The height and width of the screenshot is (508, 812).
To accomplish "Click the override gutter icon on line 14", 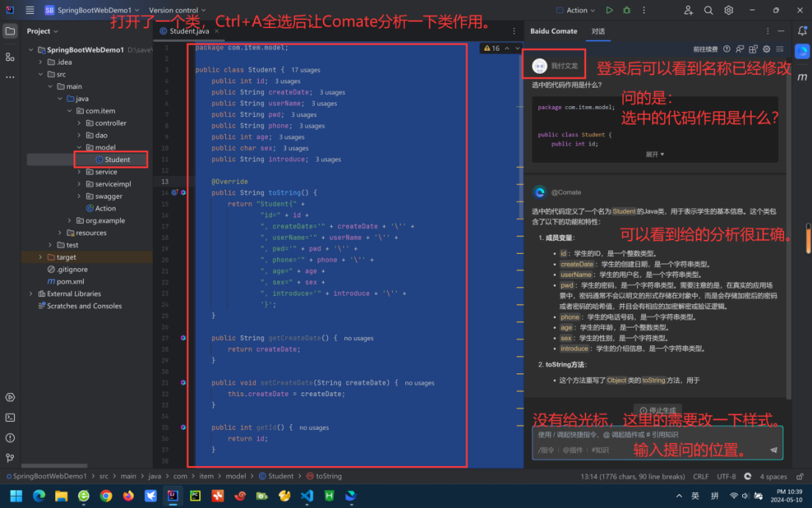I will tap(175, 192).
